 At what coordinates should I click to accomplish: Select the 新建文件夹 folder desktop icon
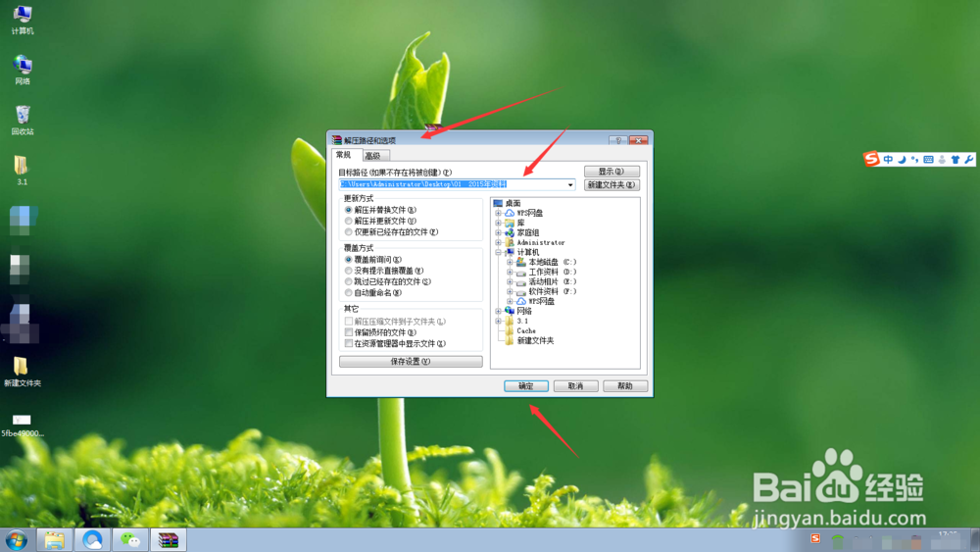coord(22,372)
